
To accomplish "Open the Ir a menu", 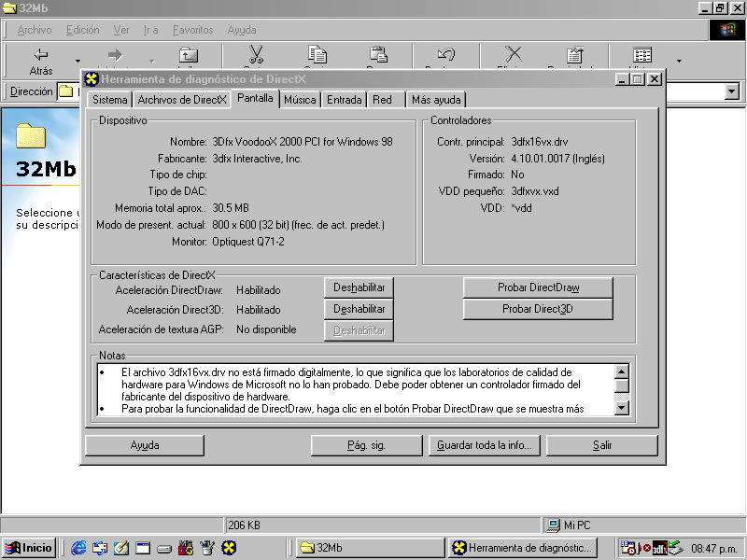I will pyautogui.click(x=150, y=30).
